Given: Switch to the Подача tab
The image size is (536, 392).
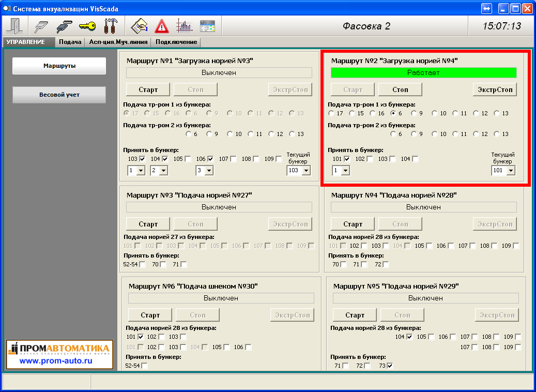Looking at the screenshot, I should 70,42.
